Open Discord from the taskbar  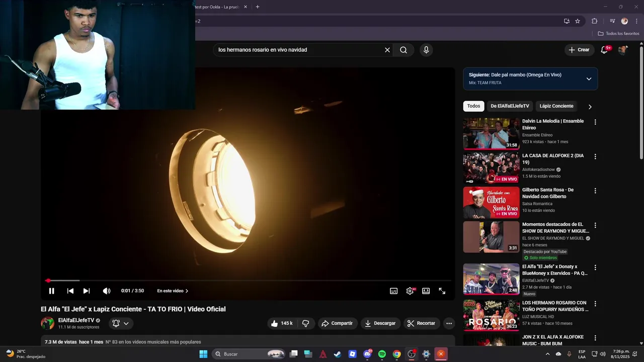[x=367, y=354]
